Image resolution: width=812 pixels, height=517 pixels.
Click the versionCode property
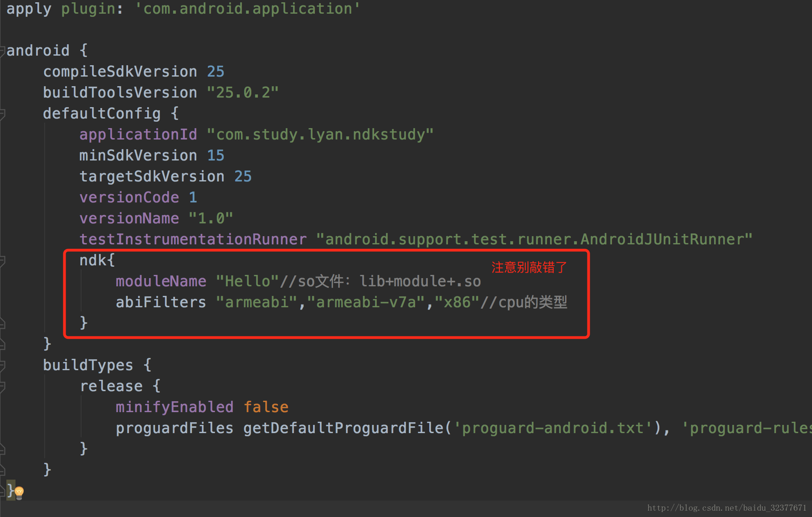click(129, 197)
